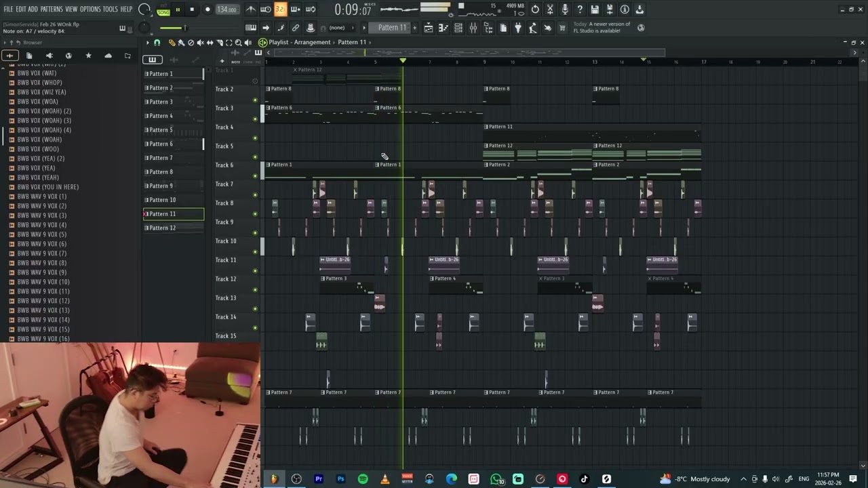
Task: Select the Delete tool in playlist
Action: (x=191, y=43)
